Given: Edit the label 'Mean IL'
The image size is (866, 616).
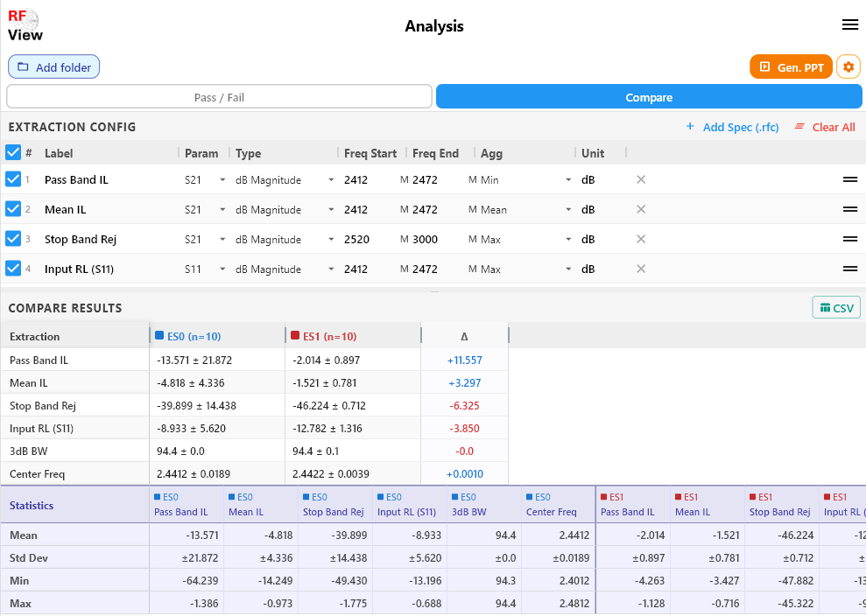Looking at the screenshot, I should [65, 210].
